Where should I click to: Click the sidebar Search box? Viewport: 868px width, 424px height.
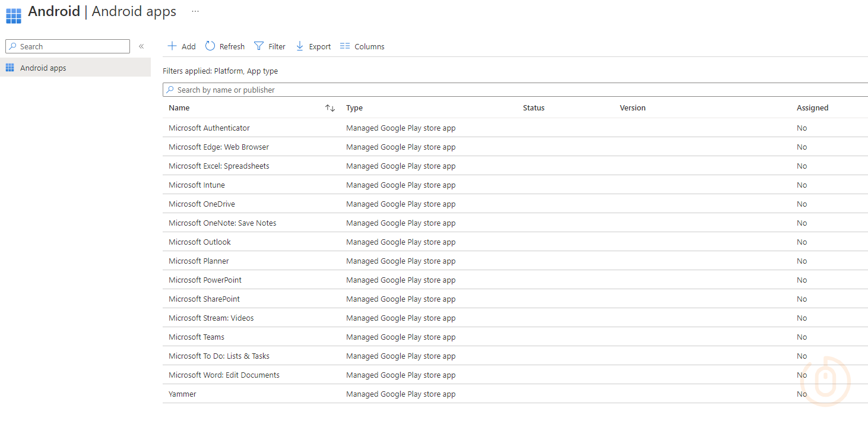click(x=68, y=46)
